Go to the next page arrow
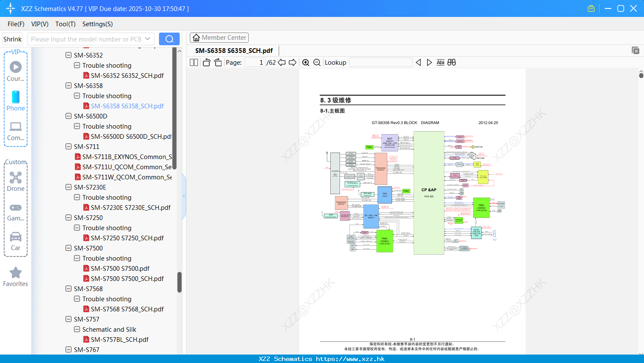The width and height of the screenshot is (644, 363). click(x=293, y=63)
